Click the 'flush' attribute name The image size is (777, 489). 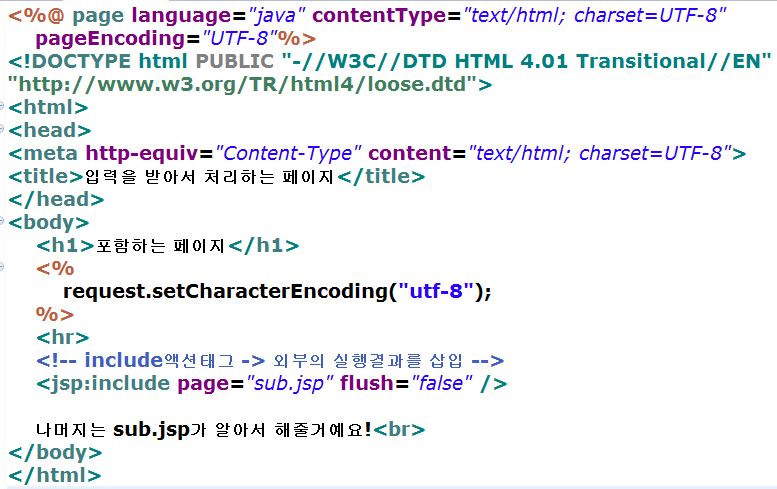point(367,383)
